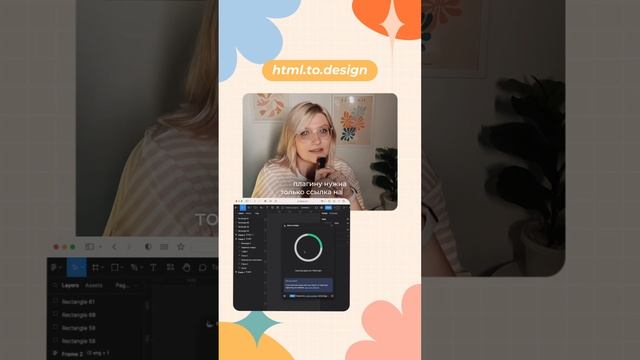
Task: Open the Resources tool
Action: point(170,267)
